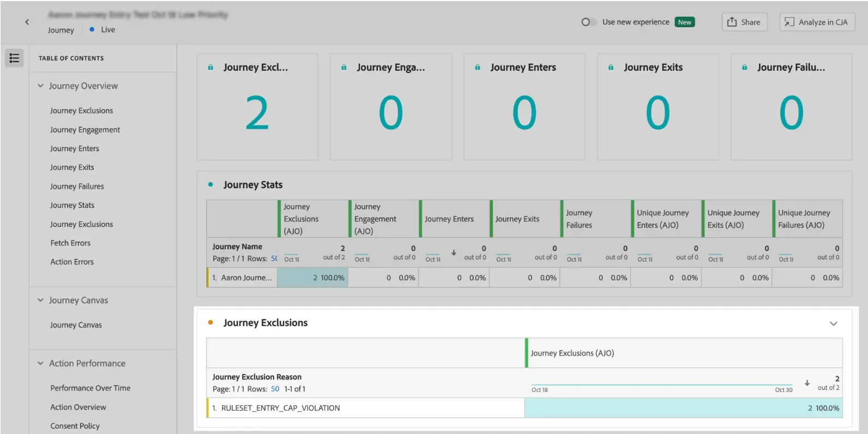Screen dimensions: 868x434
Task: Collapse the Action Performance section
Action: tap(40, 363)
